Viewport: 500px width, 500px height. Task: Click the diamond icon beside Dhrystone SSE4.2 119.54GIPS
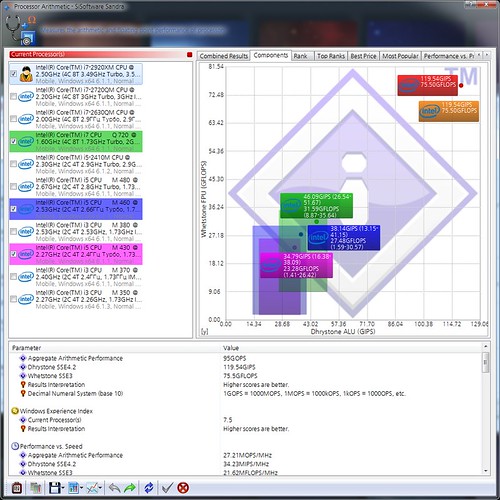click(23, 367)
